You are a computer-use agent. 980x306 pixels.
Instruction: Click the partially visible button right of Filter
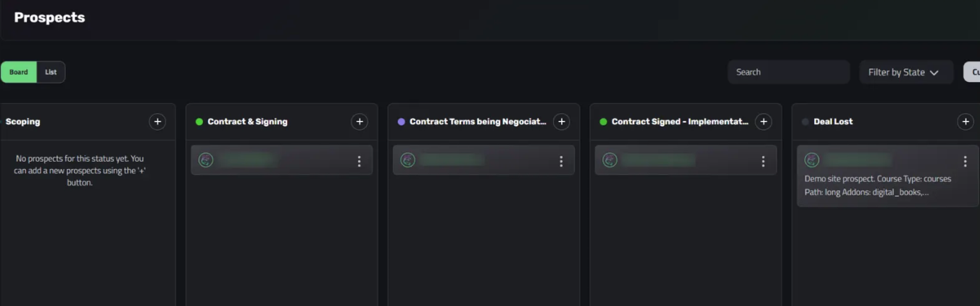(x=971, y=72)
